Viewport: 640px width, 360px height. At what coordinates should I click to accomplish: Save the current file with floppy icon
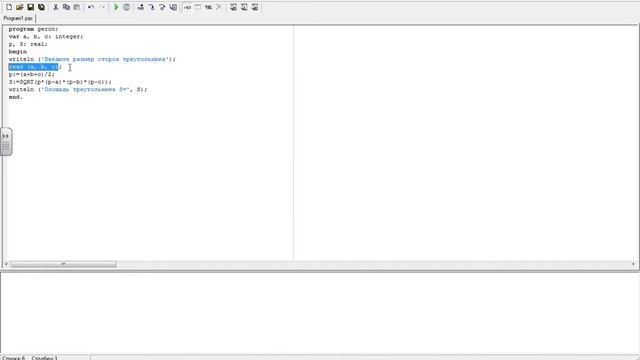coord(31,7)
